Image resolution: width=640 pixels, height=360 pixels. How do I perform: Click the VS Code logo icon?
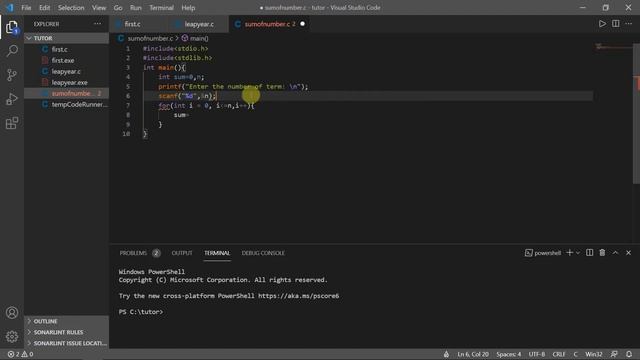(9, 7)
